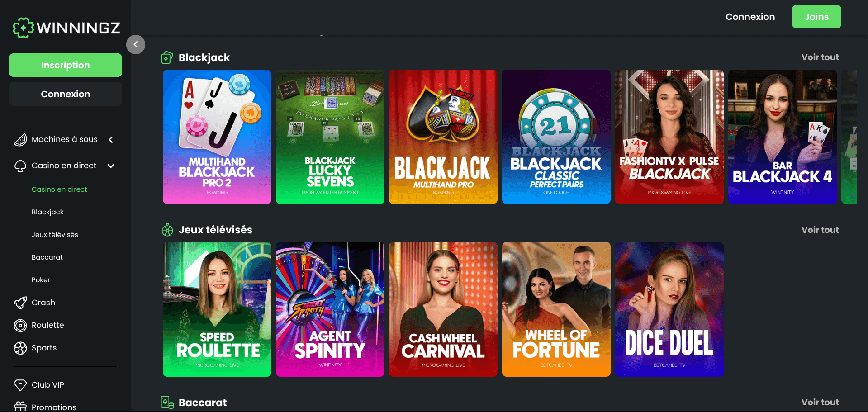Viewport: 868px width, 412px height.
Task: Click the Promotions gift icon
Action: pos(20,407)
